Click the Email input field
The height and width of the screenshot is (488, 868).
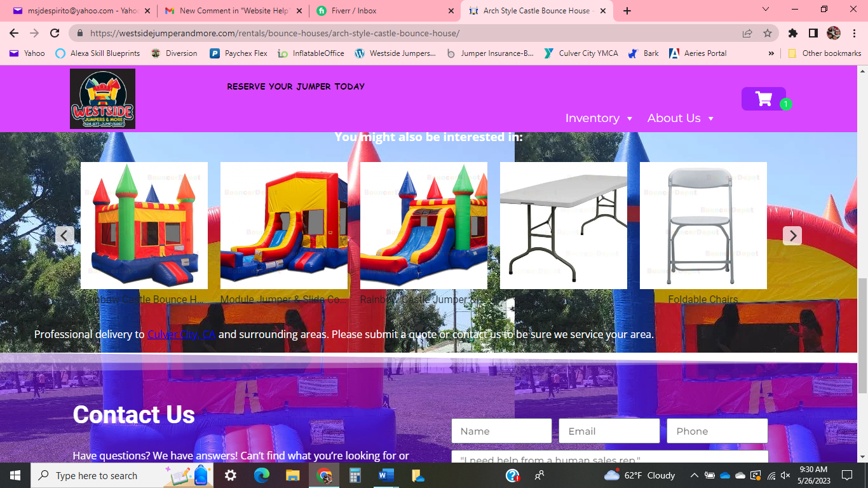click(609, 431)
